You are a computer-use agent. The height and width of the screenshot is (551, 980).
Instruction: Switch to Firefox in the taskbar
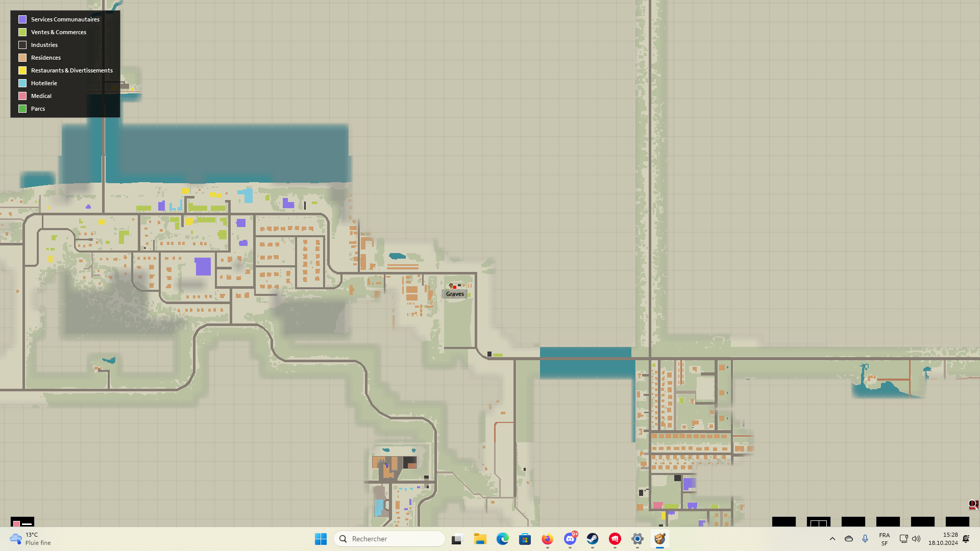coord(547,539)
